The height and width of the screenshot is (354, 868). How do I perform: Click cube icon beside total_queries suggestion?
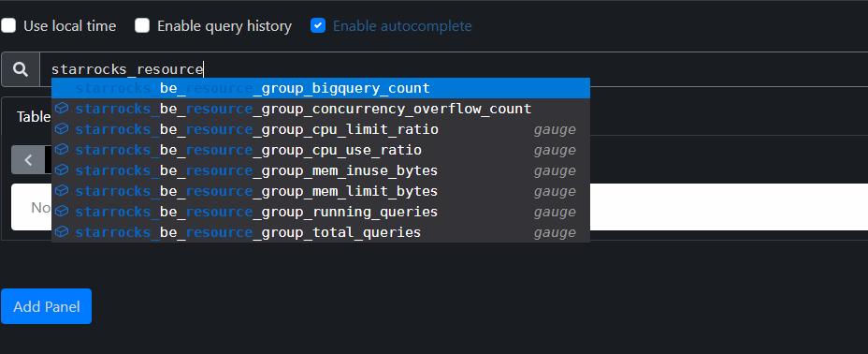pos(62,231)
